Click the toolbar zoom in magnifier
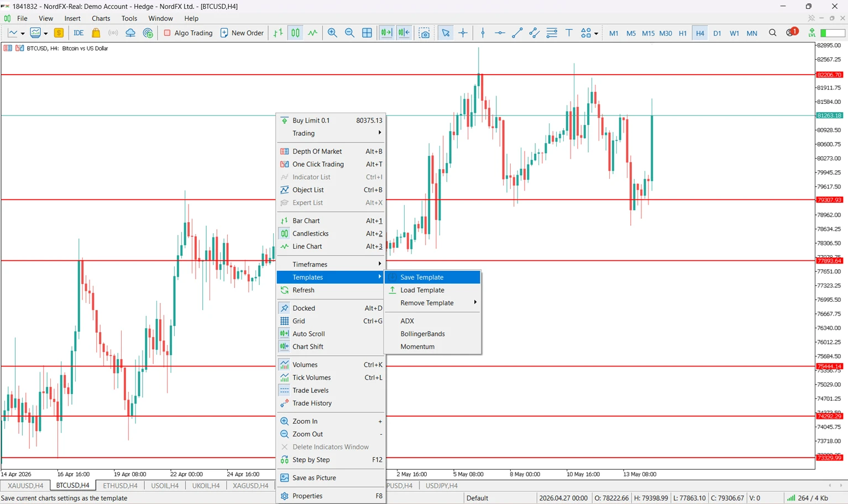The width and height of the screenshot is (848, 504). coord(332,33)
